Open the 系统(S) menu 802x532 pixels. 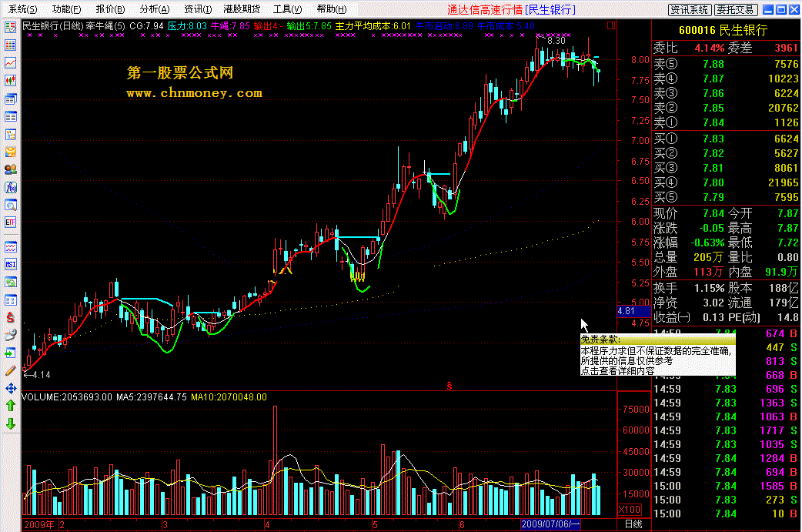pyautogui.click(x=23, y=9)
